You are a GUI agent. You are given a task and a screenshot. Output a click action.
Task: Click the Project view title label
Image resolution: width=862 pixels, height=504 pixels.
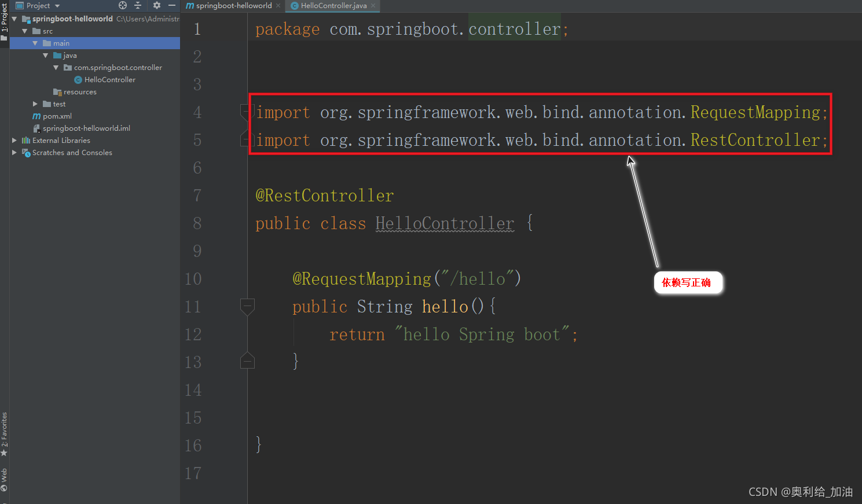point(38,6)
